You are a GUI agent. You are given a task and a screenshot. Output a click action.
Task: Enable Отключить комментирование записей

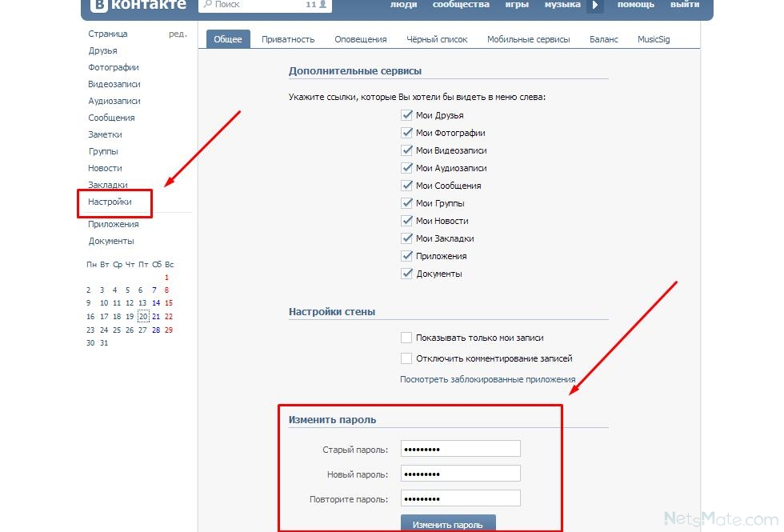pos(406,358)
